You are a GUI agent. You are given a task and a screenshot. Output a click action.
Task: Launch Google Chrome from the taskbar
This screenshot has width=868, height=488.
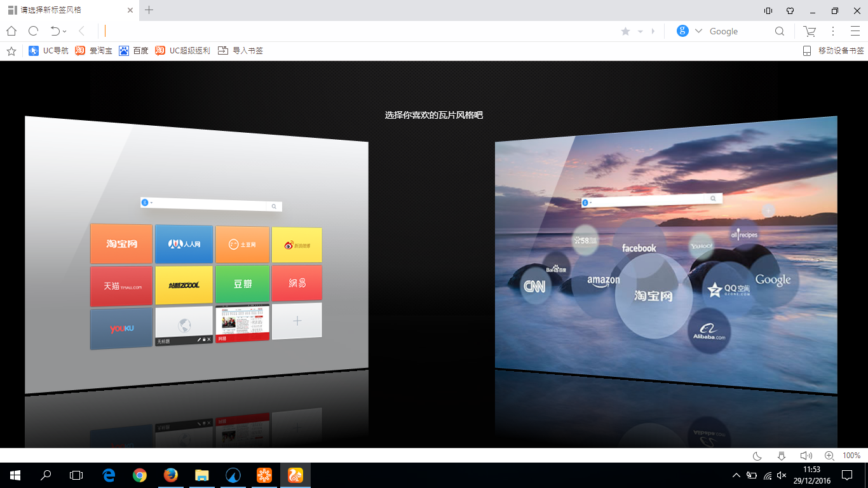coord(140,475)
